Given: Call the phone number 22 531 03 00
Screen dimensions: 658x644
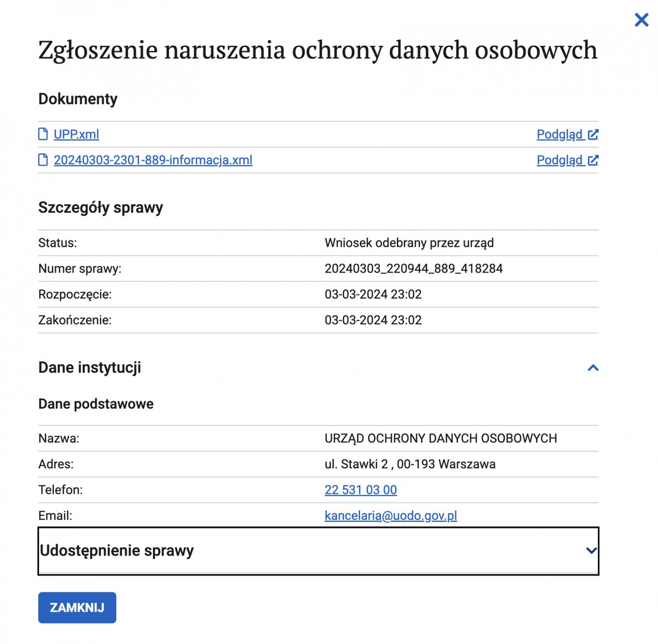Looking at the screenshot, I should (x=360, y=490).
